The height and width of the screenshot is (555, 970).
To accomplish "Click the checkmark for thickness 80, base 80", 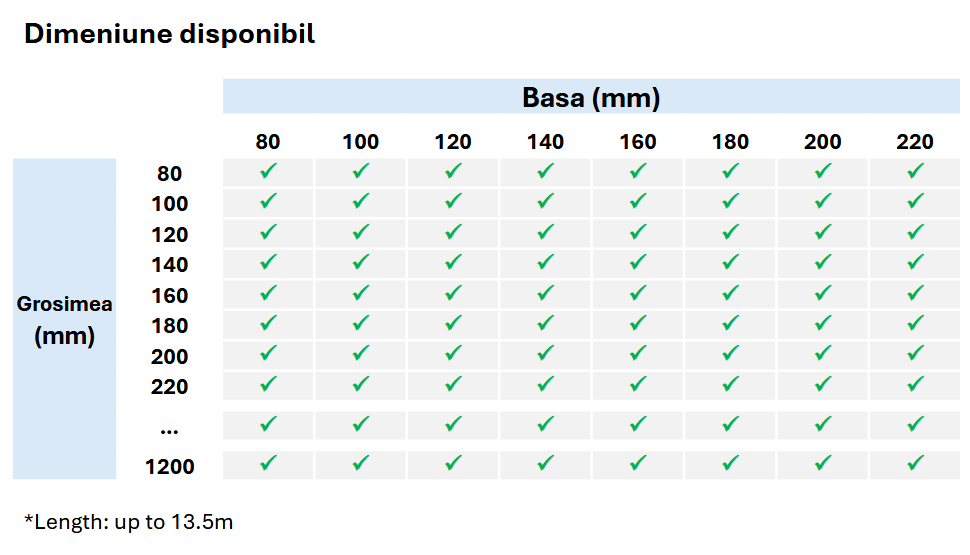I will coord(268,172).
